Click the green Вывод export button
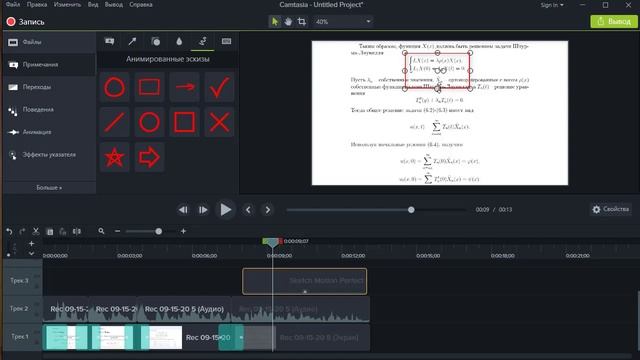Screen dimensions: 640x360 click(614, 21)
